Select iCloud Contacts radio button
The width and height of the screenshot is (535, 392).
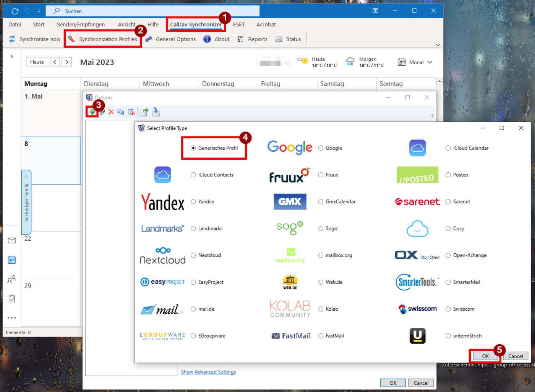point(193,175)
